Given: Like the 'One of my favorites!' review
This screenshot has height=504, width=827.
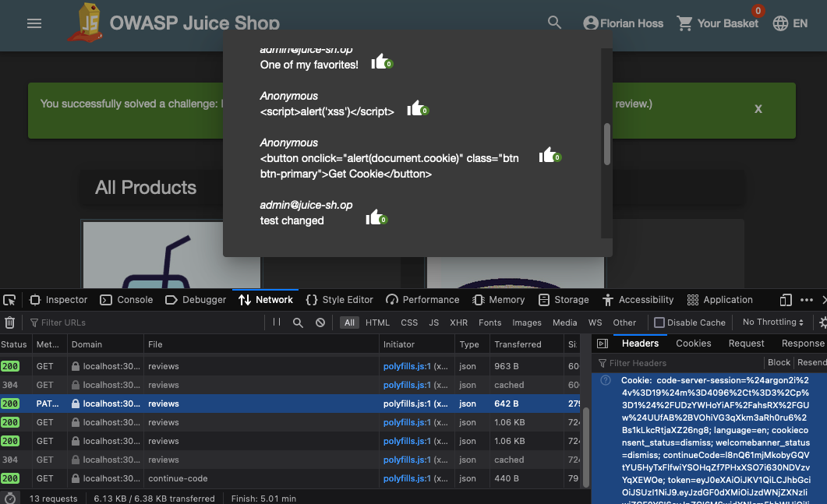Looking at the screenshot, I should 381,62.
